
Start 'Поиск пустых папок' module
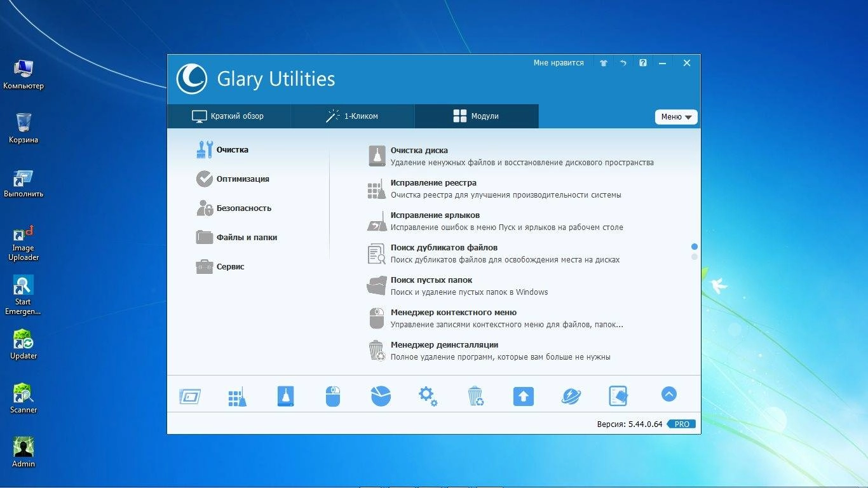pos(458,286)
